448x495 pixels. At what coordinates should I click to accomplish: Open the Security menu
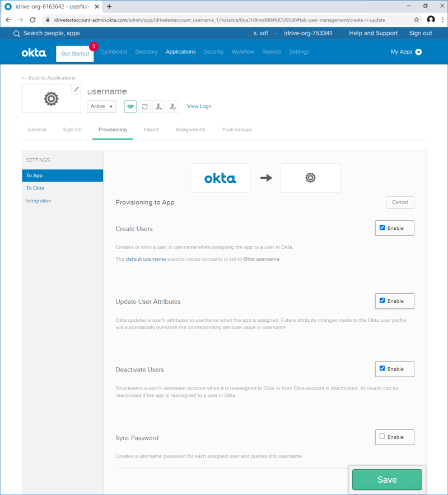[214, 52]
